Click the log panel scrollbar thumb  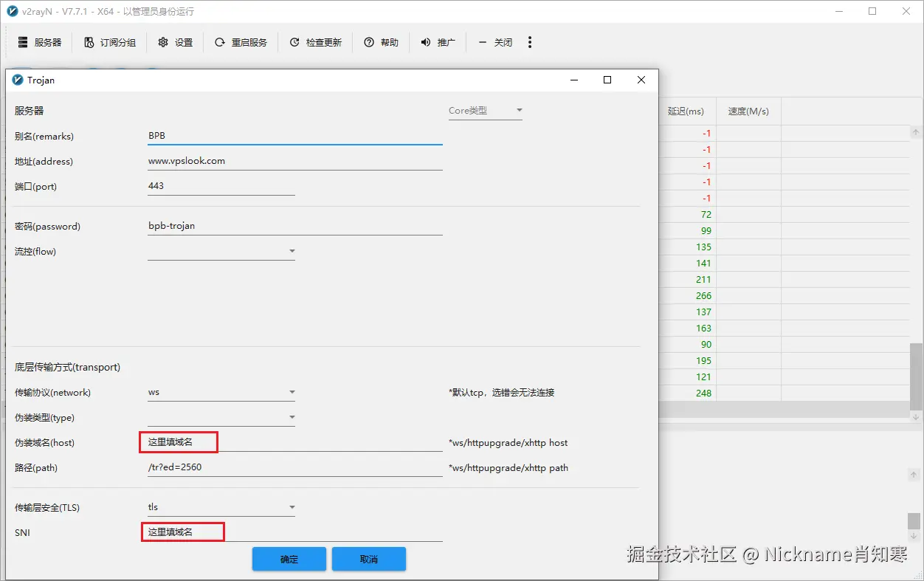click(914, 521)
